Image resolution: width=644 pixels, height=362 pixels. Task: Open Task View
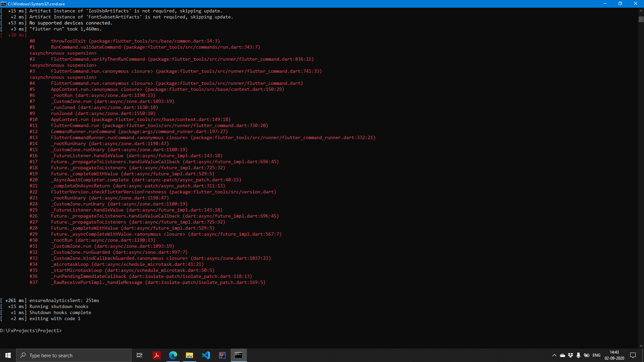(139, 355)
